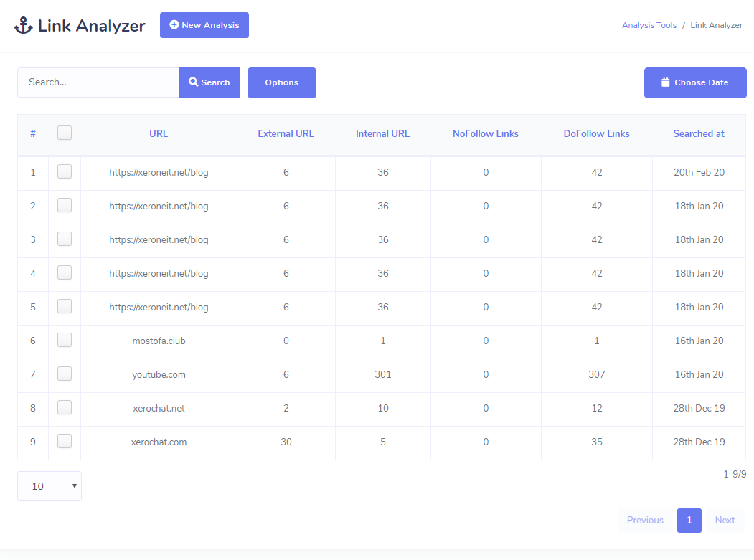Check the box for row 1

click(x=65, y=171)
